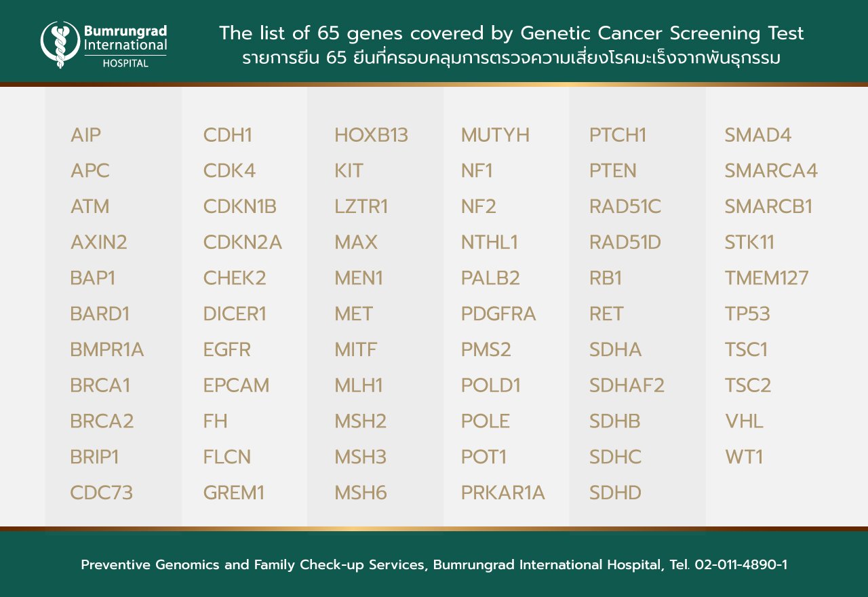Select the BRCA2 gene label
Screen dimensions: 868x597
[x=102, y=421]
